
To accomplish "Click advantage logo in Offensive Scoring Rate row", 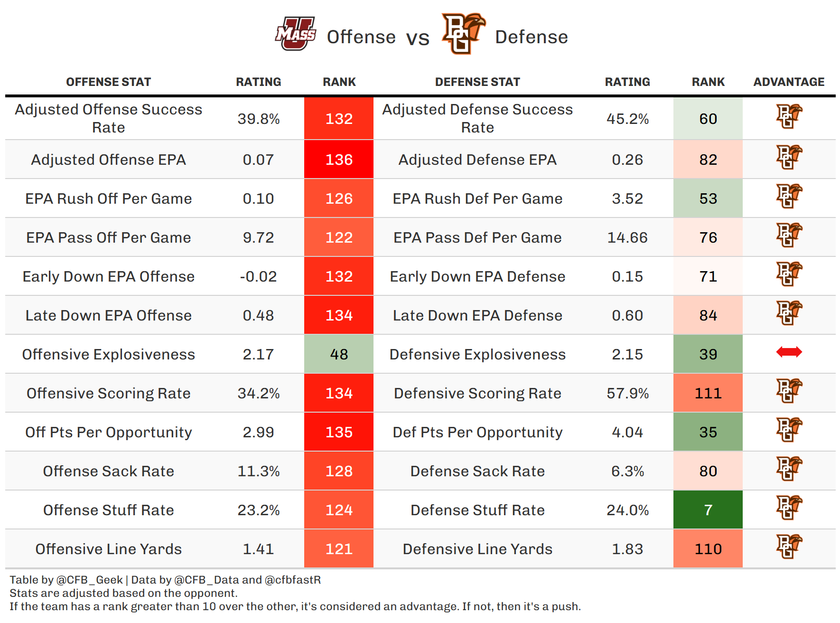I will point(789,391).
